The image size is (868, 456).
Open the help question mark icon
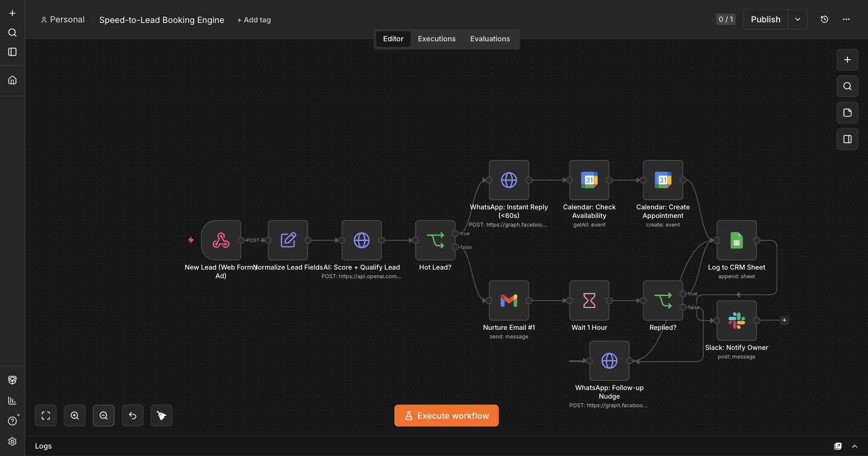tap(12, 421)
